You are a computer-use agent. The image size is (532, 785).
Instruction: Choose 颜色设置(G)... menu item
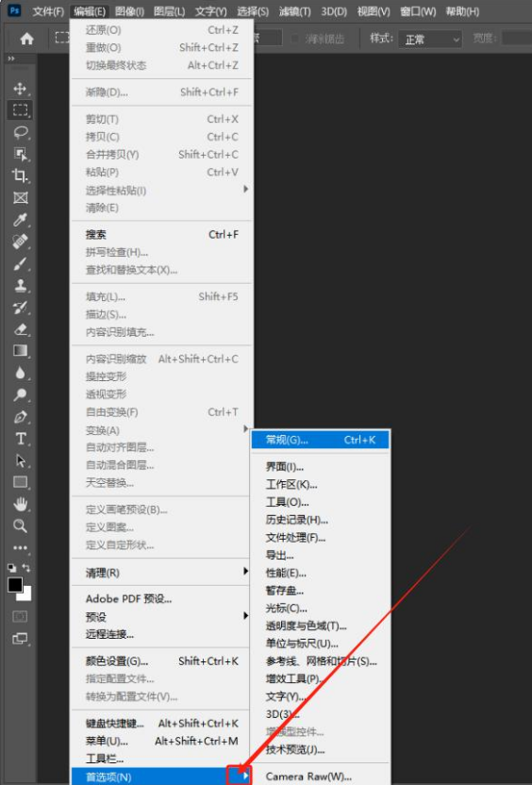click(161, 661)
